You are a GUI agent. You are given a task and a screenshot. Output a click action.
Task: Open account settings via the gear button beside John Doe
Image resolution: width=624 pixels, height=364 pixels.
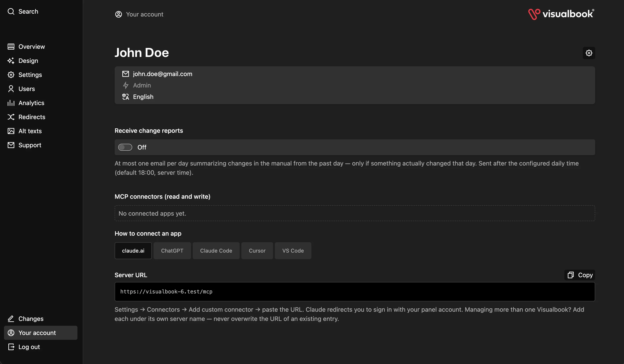coord(589,53)
